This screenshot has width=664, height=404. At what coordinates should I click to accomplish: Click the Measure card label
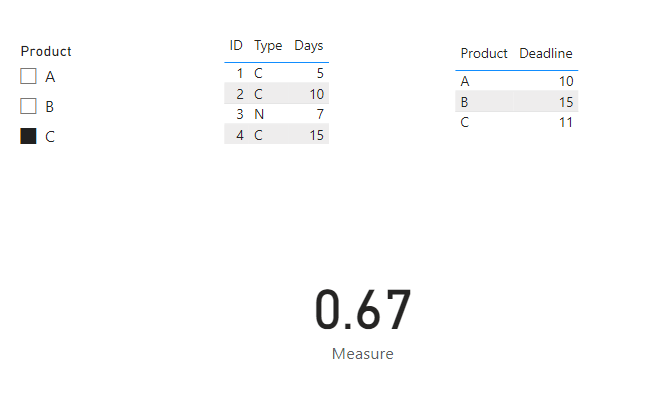pos(363,354)
